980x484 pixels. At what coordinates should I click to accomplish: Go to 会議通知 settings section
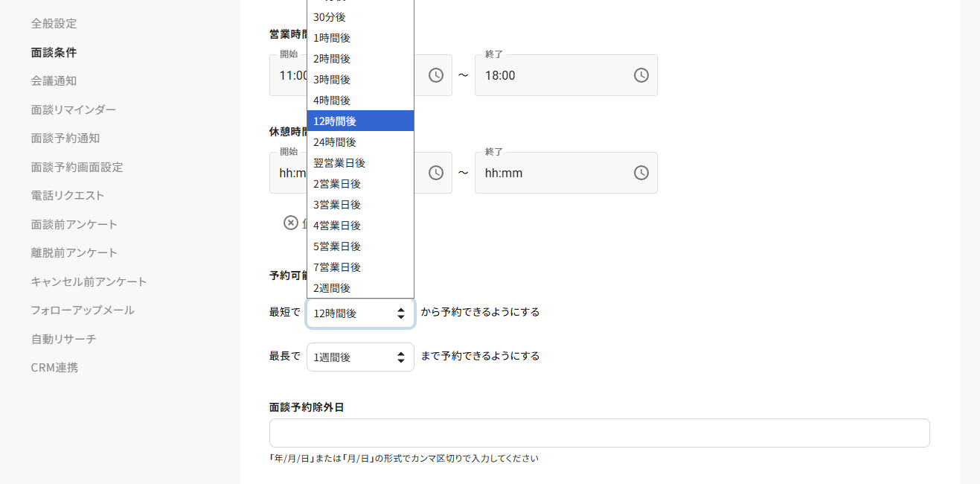click(x=54, y=80)
